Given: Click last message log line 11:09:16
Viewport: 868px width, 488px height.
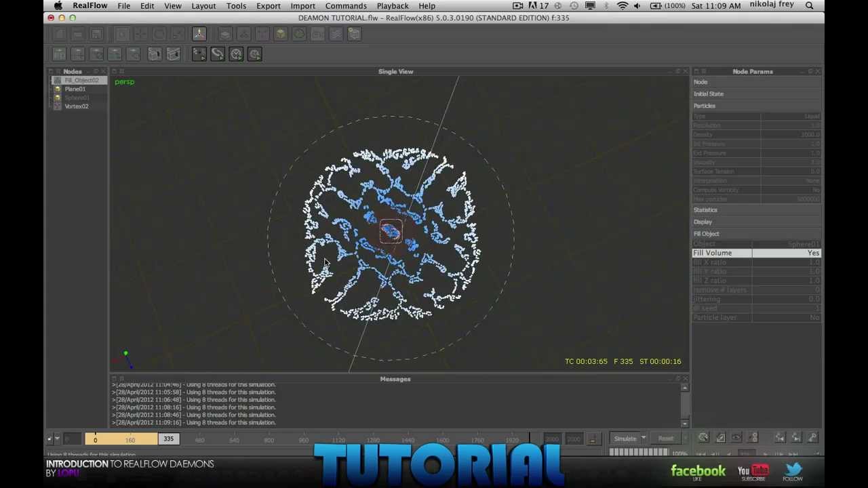Looking at the screenshot, I should (x=194, y=422).
